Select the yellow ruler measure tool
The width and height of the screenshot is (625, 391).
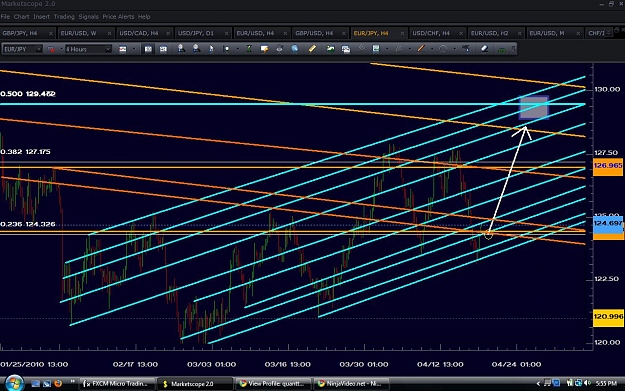tap(312, 49)
